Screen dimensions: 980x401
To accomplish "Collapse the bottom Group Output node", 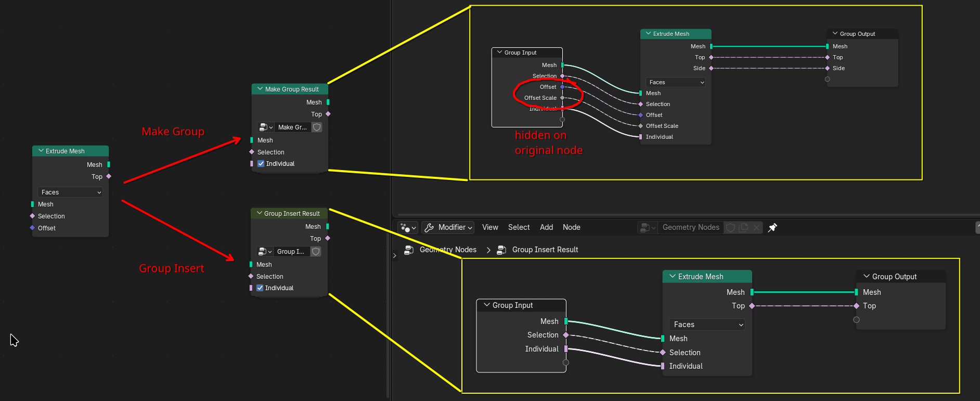I will 866,276.
